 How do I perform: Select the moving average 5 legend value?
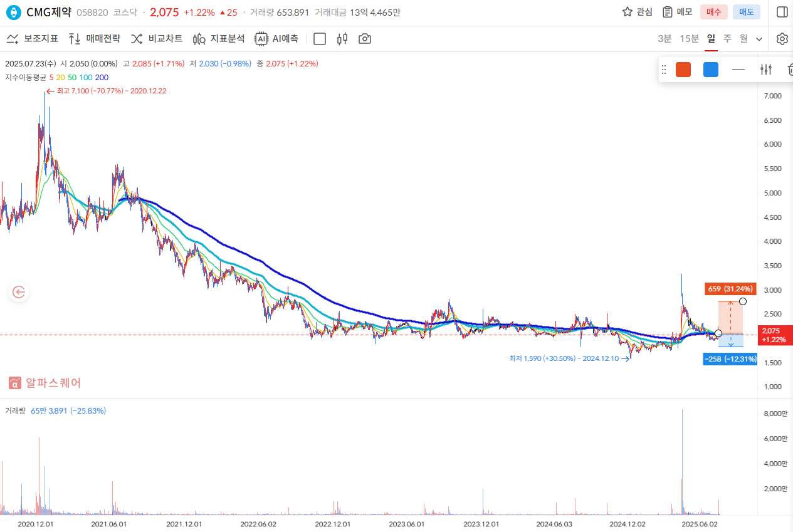click(51, 78)
